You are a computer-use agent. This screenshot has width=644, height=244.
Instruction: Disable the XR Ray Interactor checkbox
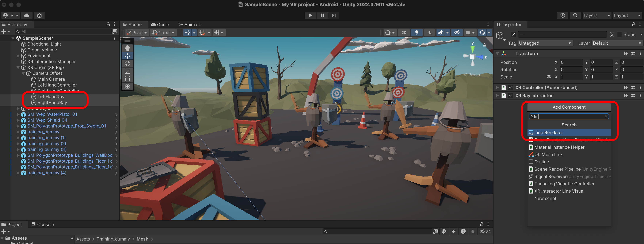510,96
